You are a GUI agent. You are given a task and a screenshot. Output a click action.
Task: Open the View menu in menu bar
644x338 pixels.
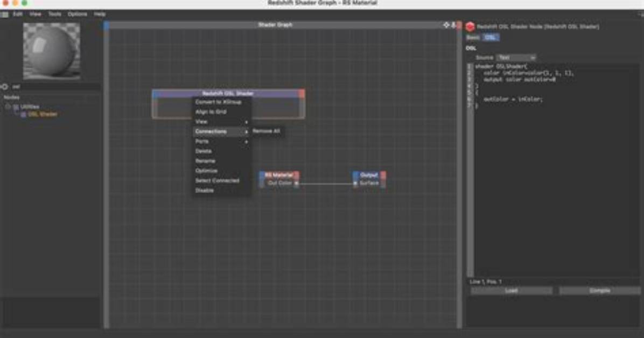(36, 15)
